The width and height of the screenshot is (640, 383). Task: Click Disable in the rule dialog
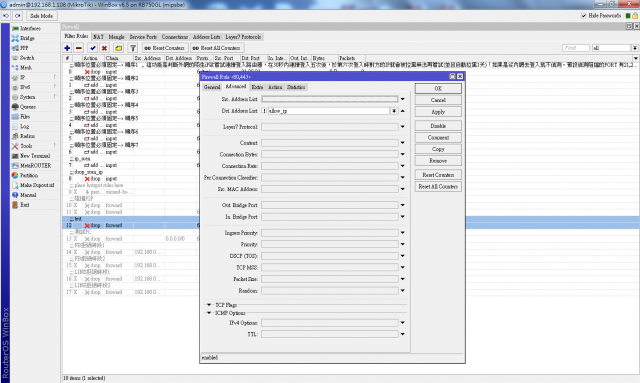pos(438,126)
